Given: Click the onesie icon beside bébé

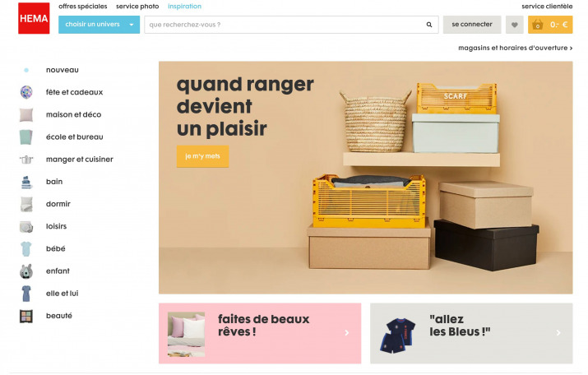Looking at the screenshot, I should 25,249.
